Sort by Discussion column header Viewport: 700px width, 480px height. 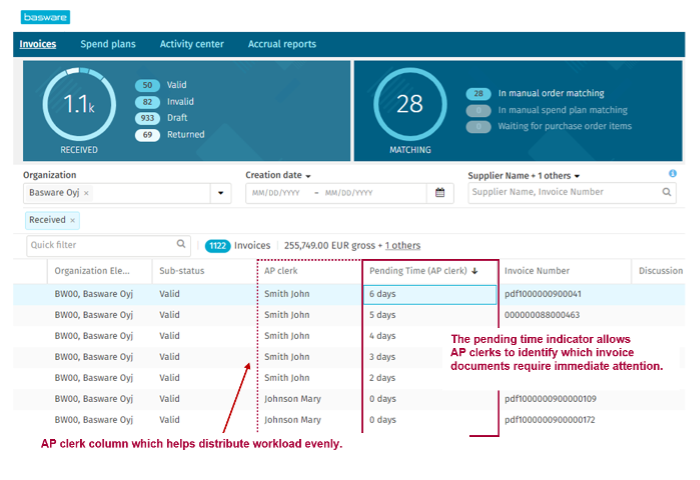pyautogui.click(x=661, y=271)
